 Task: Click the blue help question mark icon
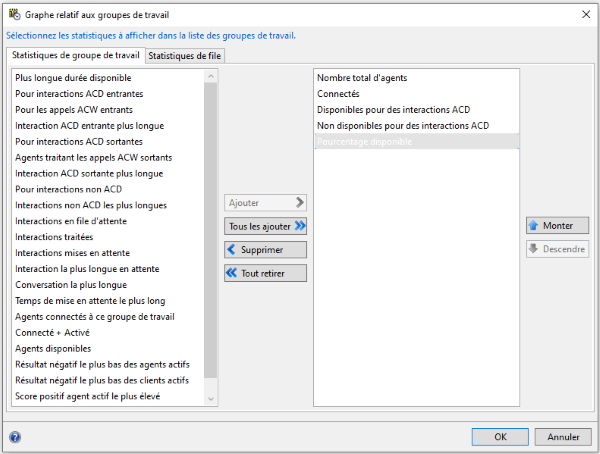(x=15, y=437)
